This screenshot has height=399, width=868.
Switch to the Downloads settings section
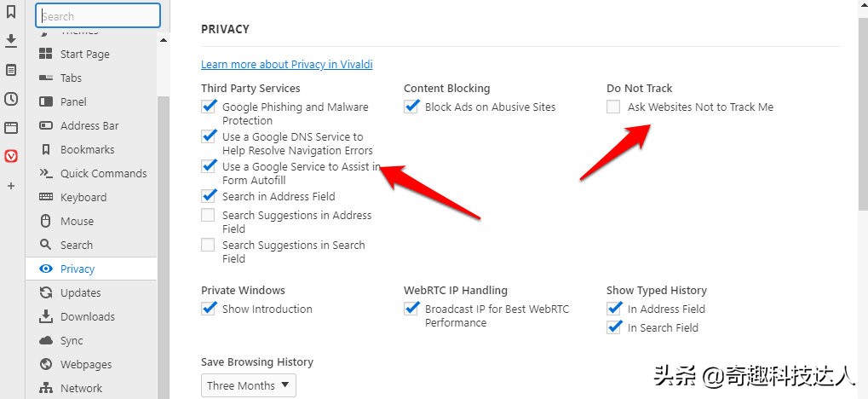coord(87,316)
